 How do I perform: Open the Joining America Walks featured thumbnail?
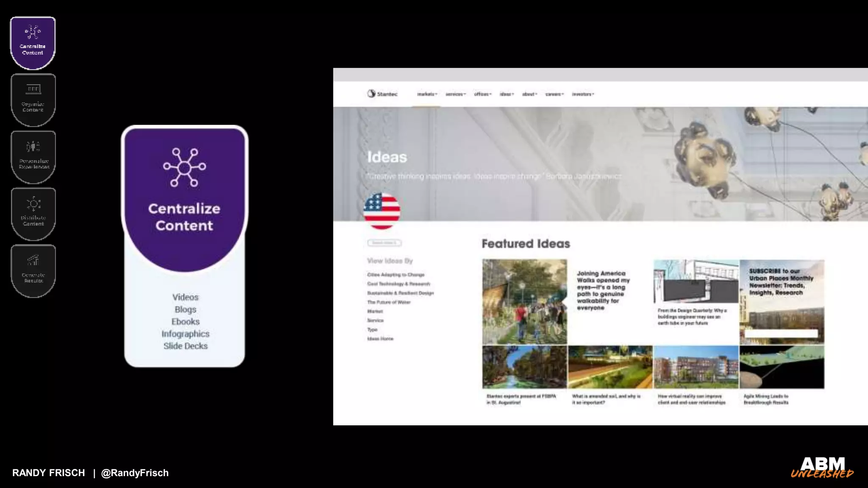524,301
